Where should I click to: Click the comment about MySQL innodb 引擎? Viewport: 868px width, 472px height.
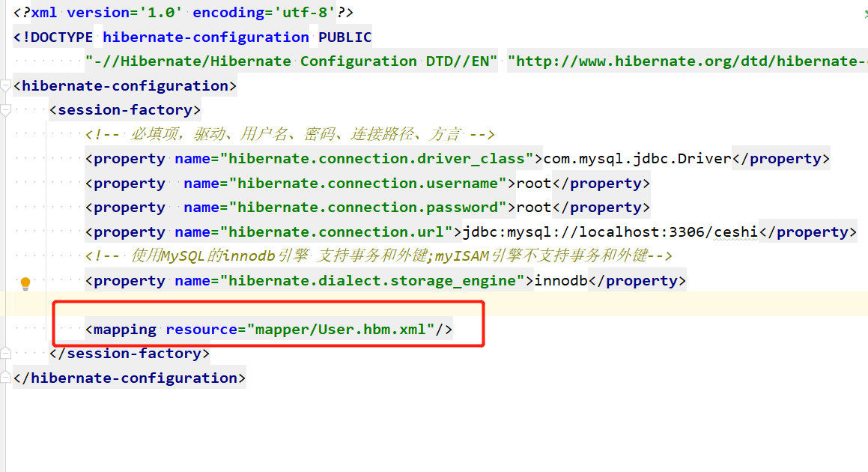[x=379, y=256]
